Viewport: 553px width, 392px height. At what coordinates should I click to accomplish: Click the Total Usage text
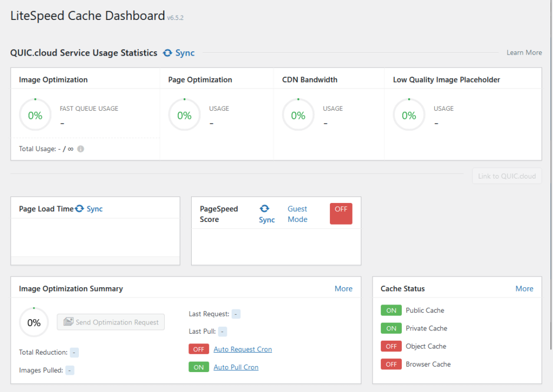(46, 149)
